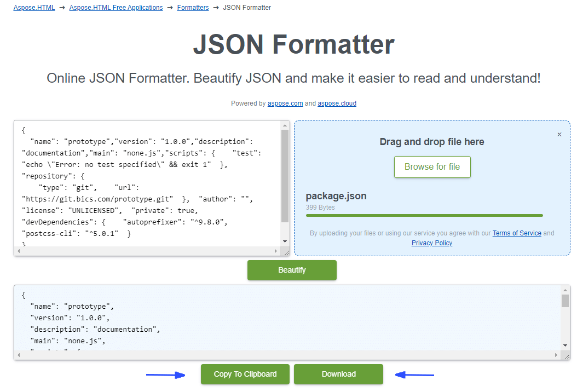Open the Privacy Policy link
Viewport: 577px width, 392px height.
pos(432,243)
